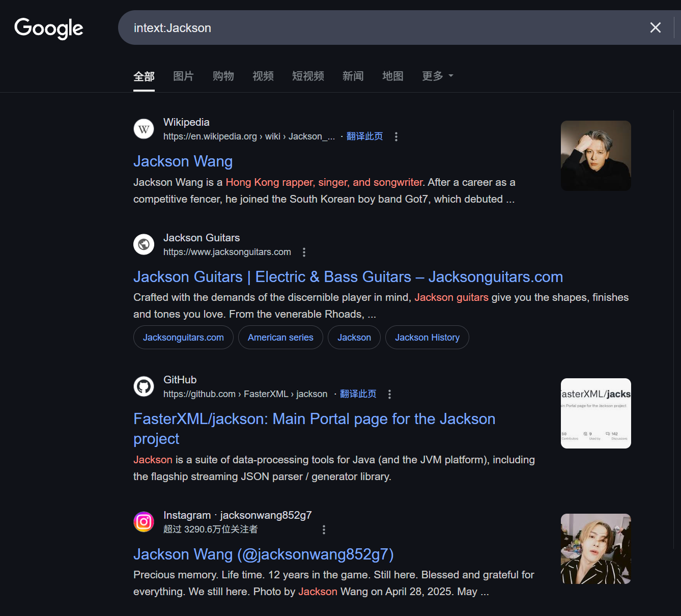Open more options for Instagram result
The height and width of the screenshot is (616, 681).
[x=324, y=529]
